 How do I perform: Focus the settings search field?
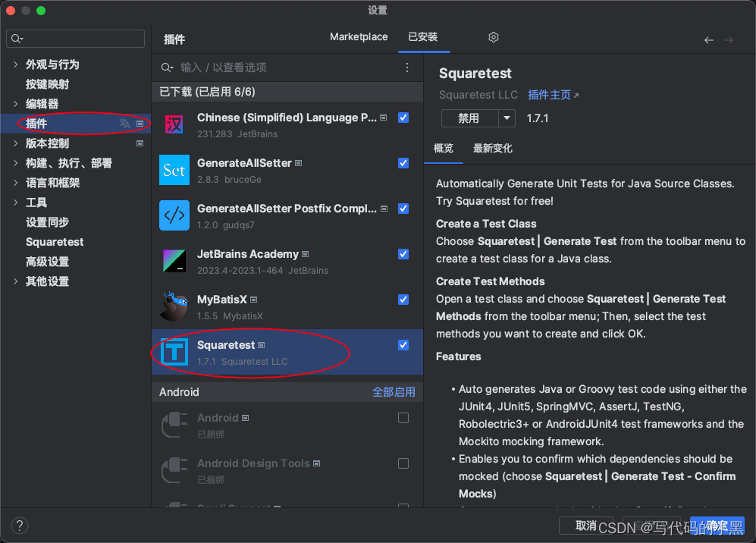(76, 39)
